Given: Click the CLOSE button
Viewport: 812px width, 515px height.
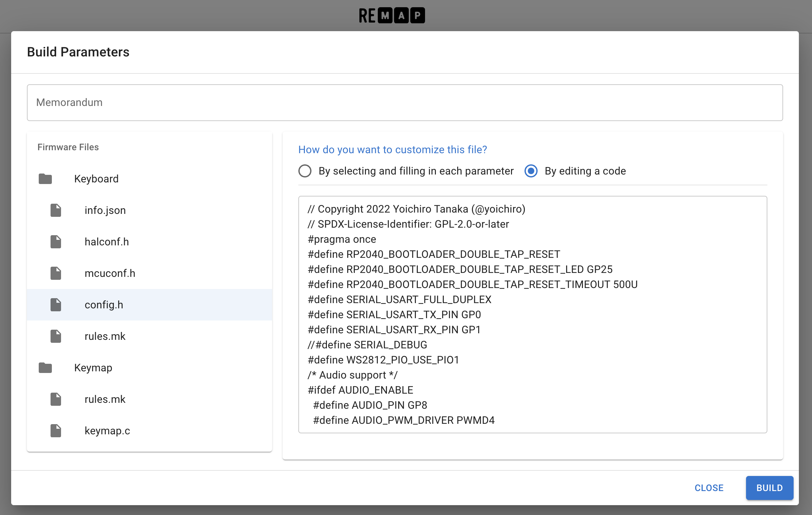Looking at the screenshot, I should [709, 488].
